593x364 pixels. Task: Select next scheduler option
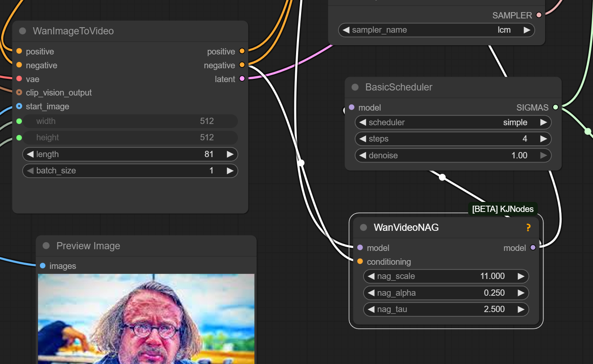544,122
